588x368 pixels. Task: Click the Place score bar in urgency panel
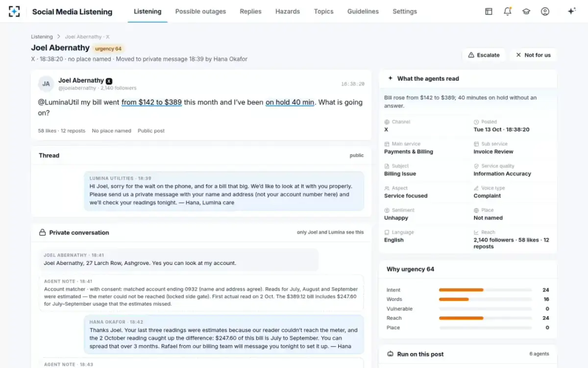pyautogui.click(x=485, y=327)
